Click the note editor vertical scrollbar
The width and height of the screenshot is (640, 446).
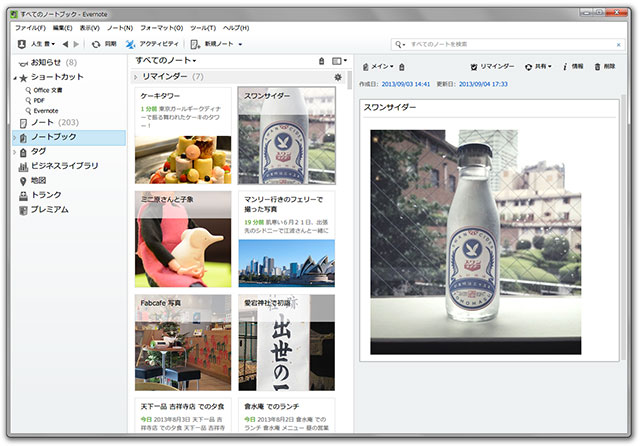(623, 226)
